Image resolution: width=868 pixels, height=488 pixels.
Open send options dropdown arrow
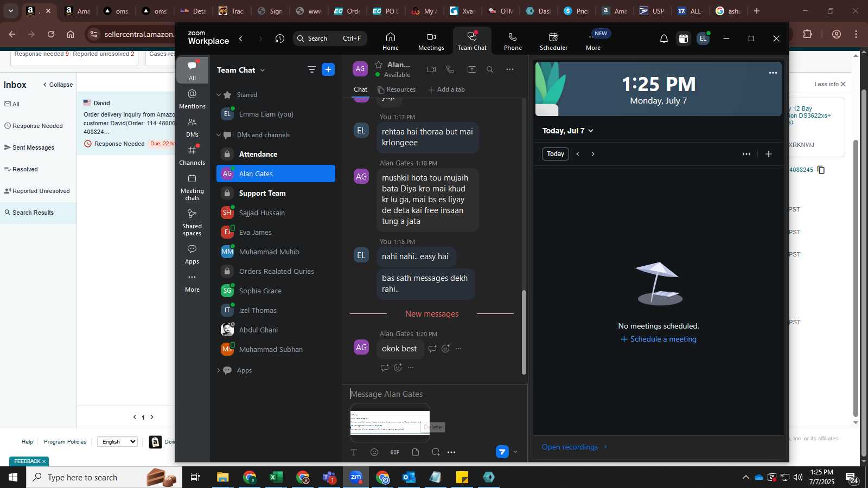pos(515,452)
